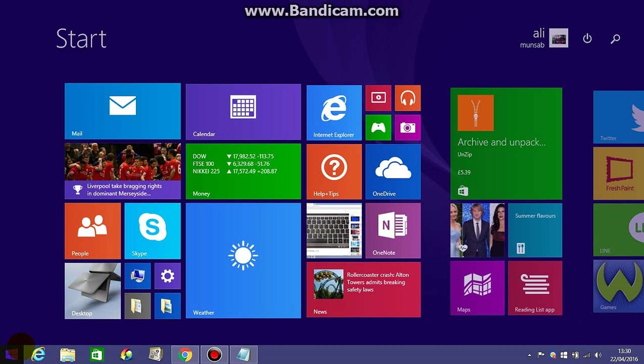Image resolution: width=644 pixels, height=364 pixels.
Task: Click the volume speaker tray icon
Action: 598,355
